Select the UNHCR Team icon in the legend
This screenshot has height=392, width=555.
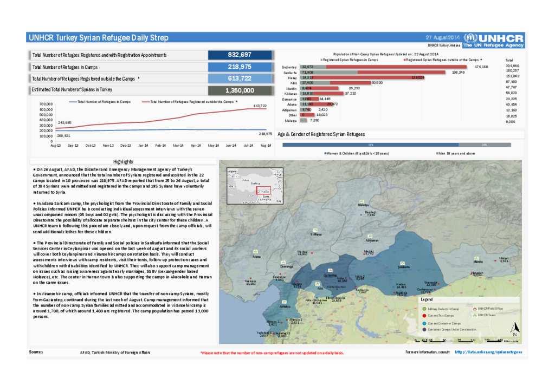(475, 315)
